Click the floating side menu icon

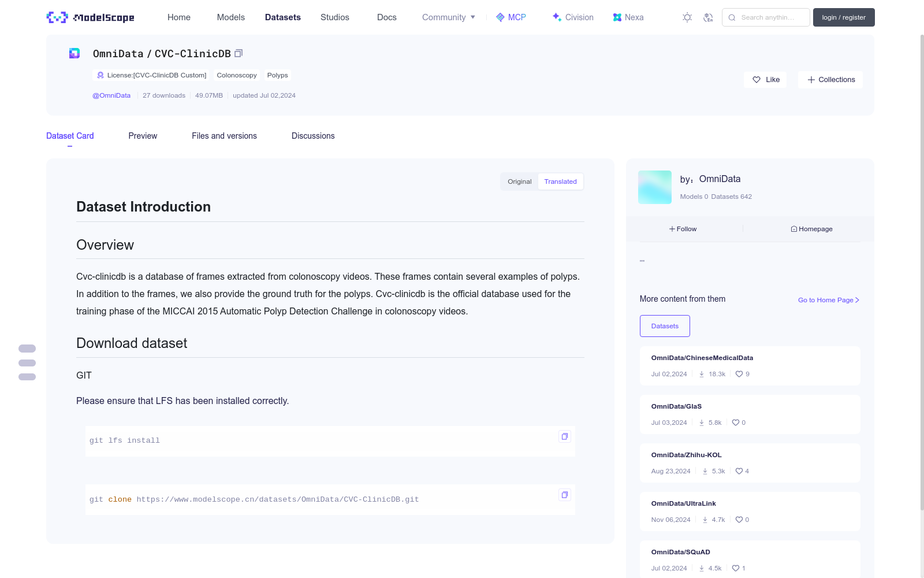[x=27, y=363]
